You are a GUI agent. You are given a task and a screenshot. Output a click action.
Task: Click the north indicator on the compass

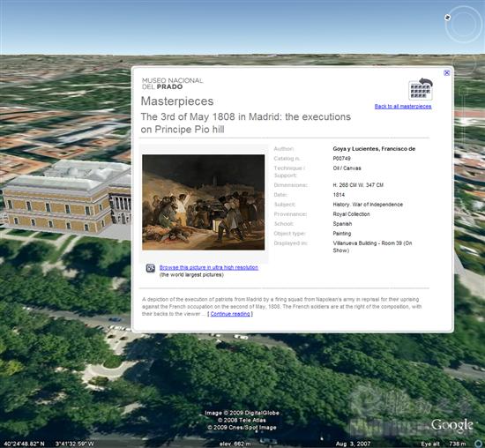click(x=447, y=18)
